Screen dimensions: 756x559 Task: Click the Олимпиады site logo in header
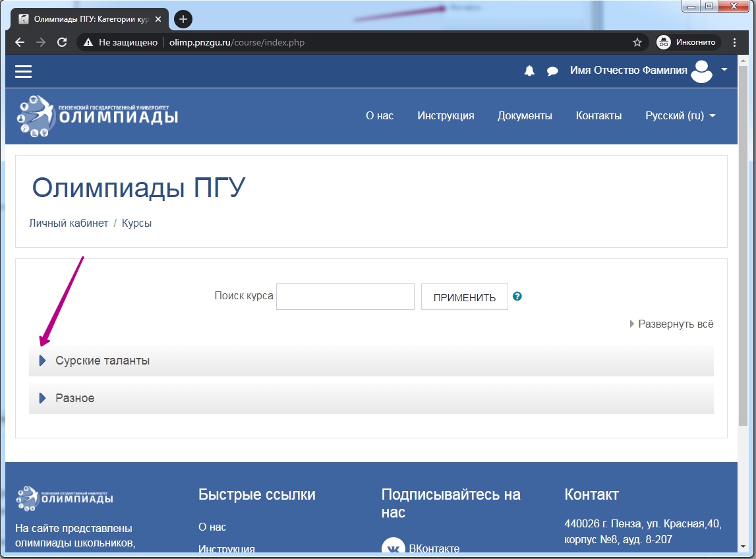[98, 116]
